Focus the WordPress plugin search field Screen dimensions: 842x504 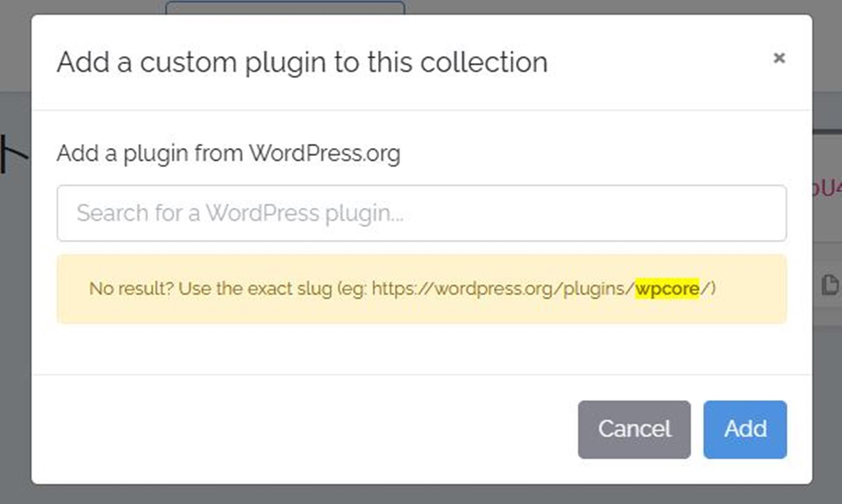(x=421, y=213)
